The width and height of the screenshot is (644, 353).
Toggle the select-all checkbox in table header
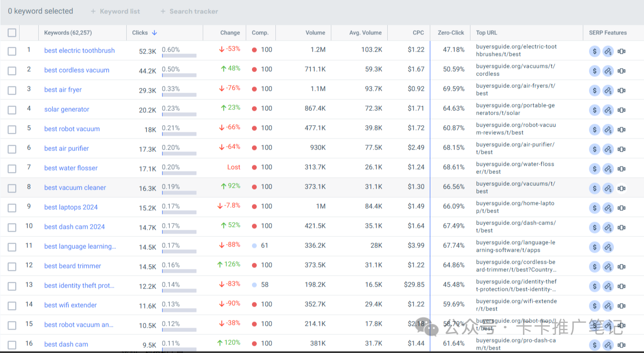click(x=12, y=32)
